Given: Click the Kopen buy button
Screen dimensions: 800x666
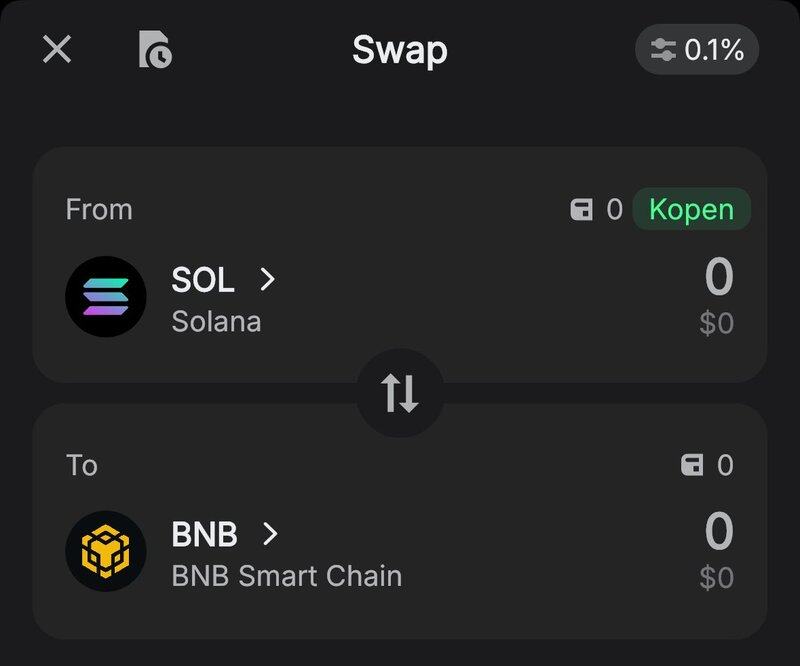Looking at the screenshot, I should (x=691, y=209).
